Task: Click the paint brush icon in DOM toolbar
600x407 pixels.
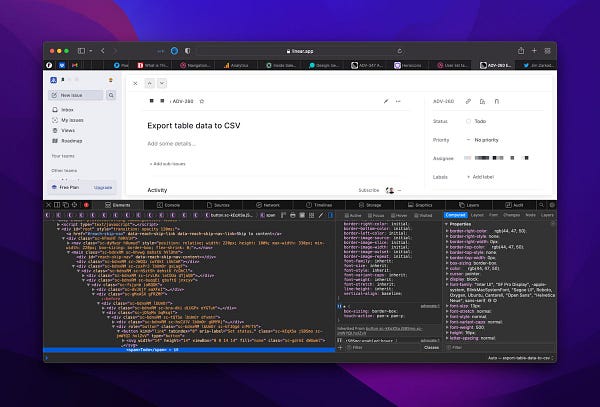Action: pos(321,215)
